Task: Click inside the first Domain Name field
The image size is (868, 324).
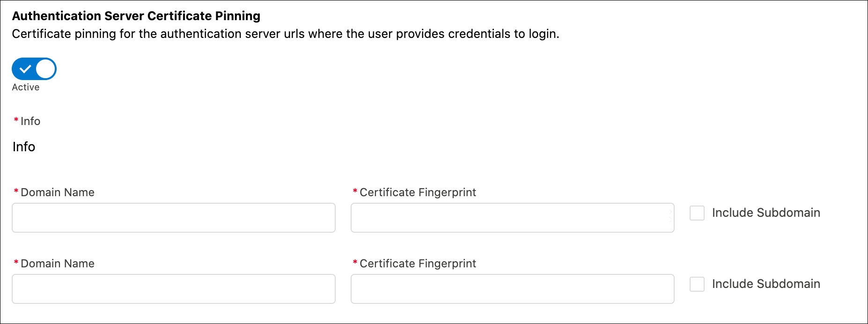Action: tap(173, 218)
